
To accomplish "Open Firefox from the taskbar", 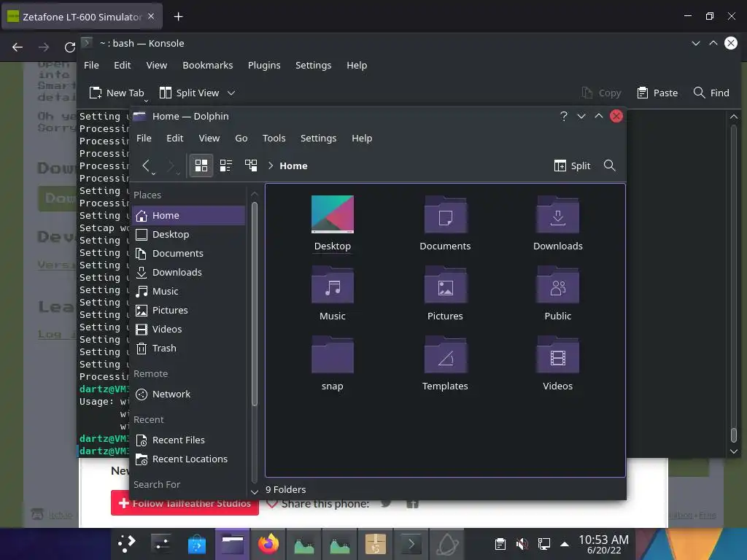I will (268, 544).
